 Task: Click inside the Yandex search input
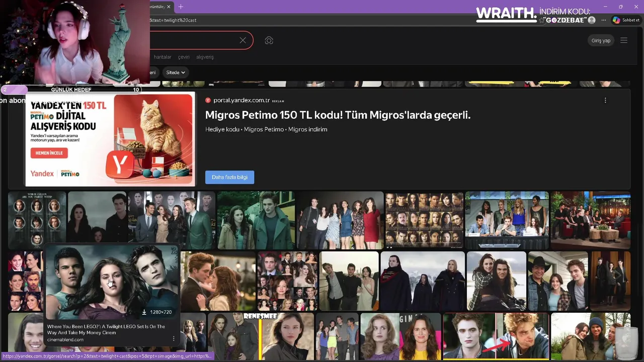click(x=194, y=40)
